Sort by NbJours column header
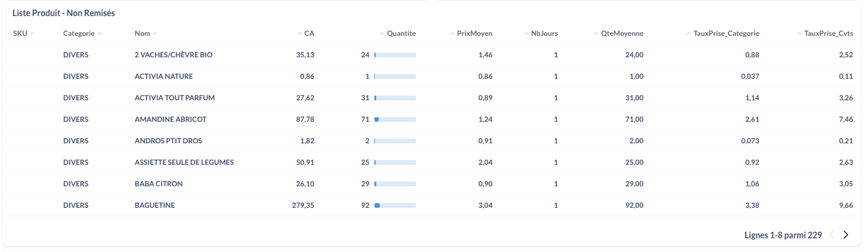This screenshot has width=868, height=252. [544, 33]
